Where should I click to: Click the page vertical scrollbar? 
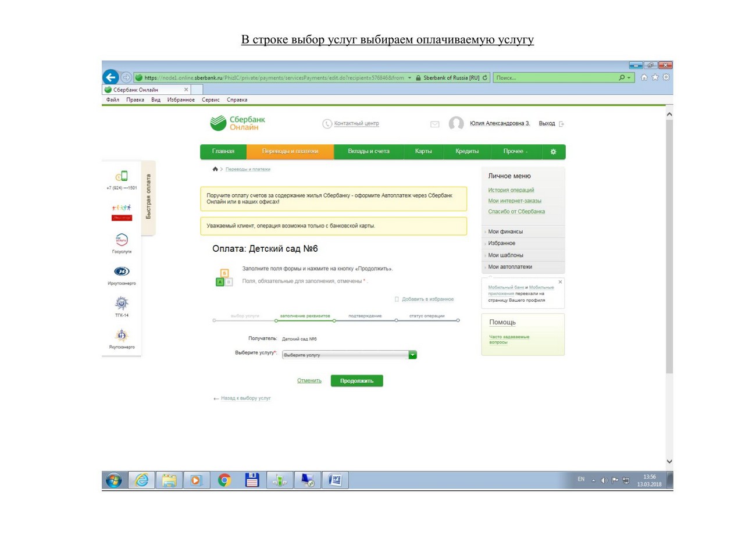click(669, 247)
